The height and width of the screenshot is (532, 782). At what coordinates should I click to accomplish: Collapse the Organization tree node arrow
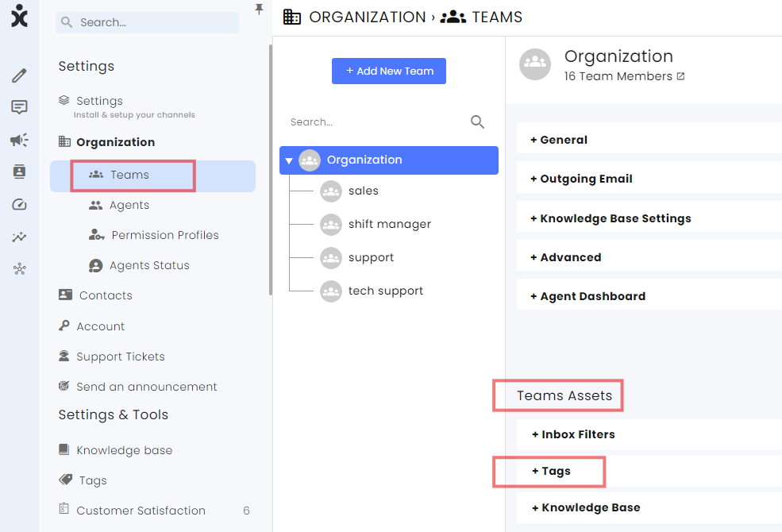(x=289, y=160)
